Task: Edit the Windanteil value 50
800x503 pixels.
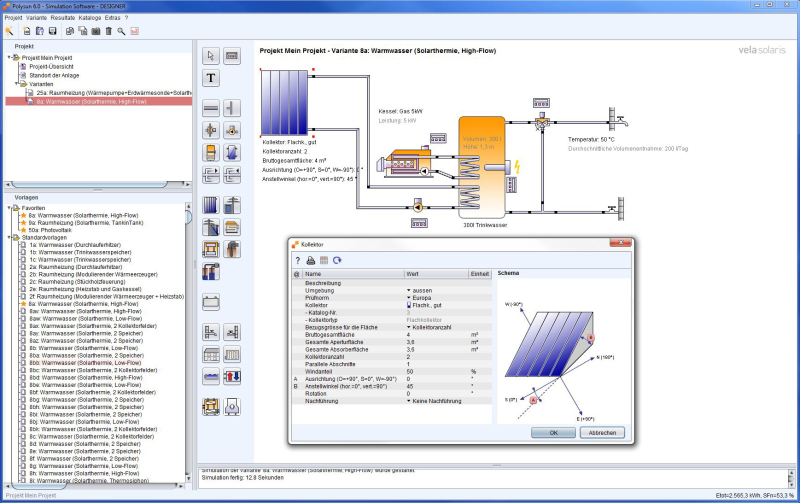Action: point(437,371)
